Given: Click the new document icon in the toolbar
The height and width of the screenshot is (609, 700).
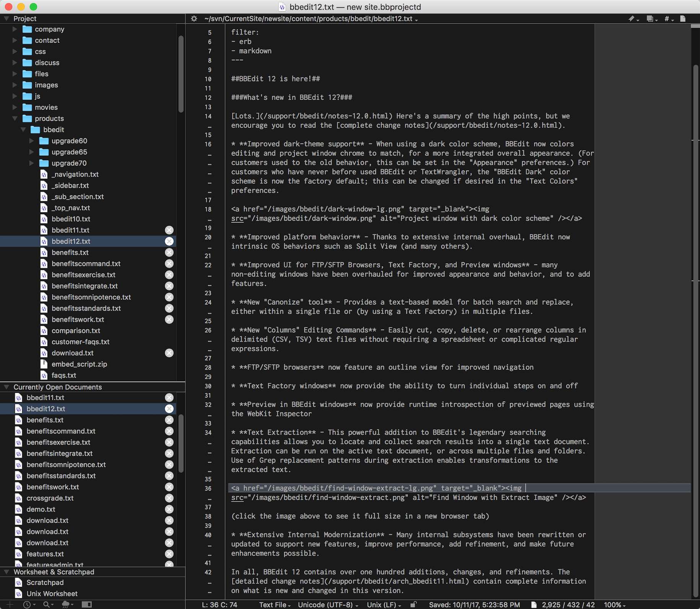Looking at the screenshot, I should 683,18.
